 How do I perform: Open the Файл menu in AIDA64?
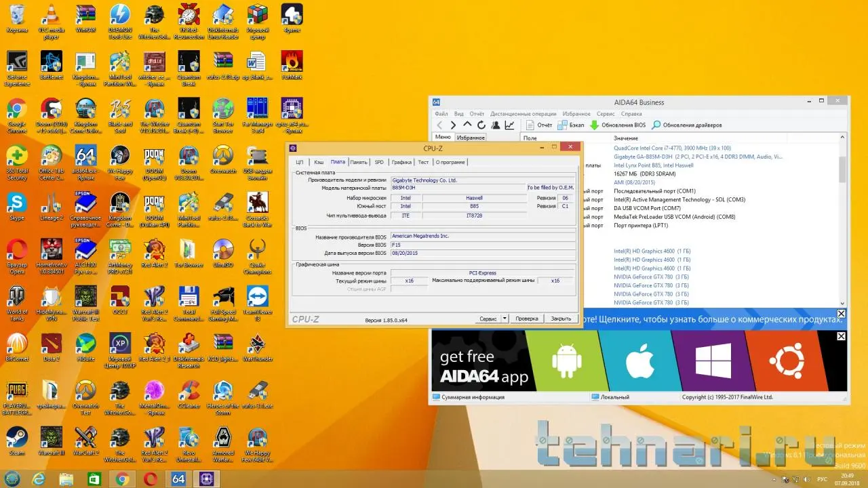coord(441,114)
